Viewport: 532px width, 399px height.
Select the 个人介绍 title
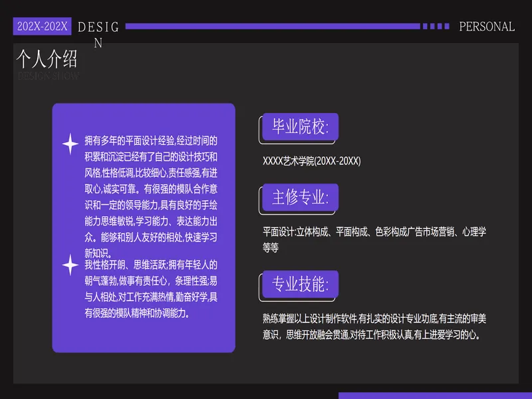click(47, 59)
